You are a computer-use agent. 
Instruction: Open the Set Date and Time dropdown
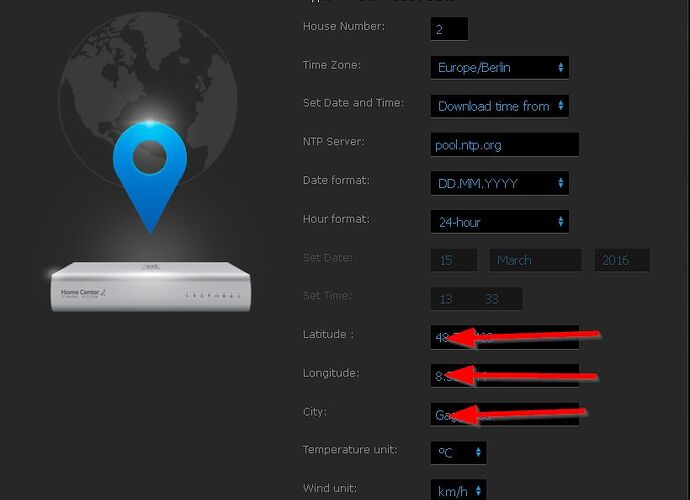tap(499, 106)
